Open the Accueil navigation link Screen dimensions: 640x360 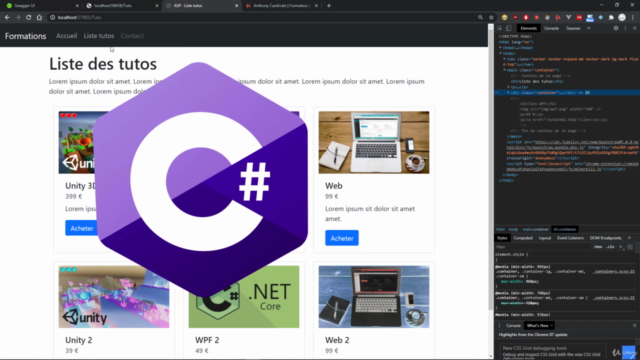click(67, 36)
